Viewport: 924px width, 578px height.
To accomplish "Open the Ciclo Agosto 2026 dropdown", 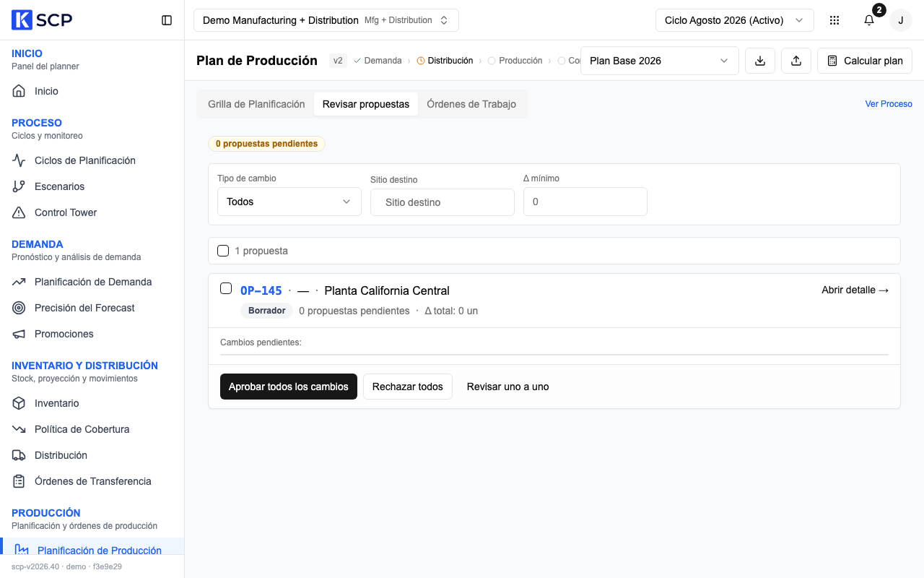I will (734, 20).
